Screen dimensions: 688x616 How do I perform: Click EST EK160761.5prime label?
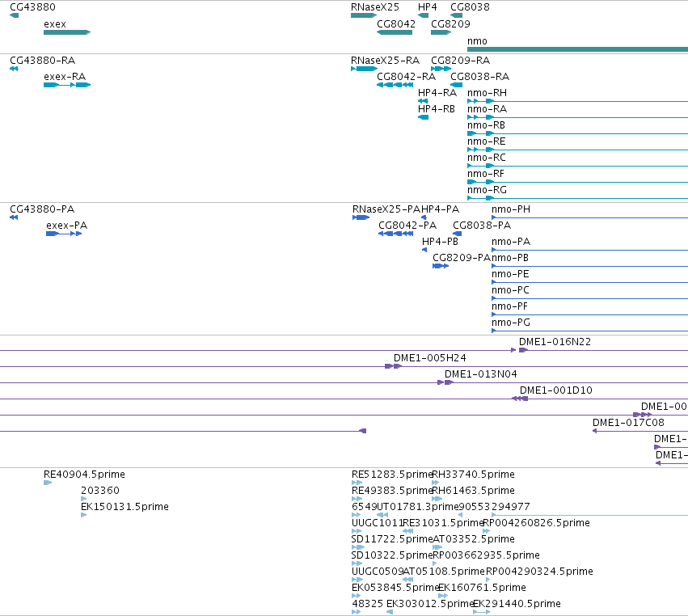tap(482, 588)
